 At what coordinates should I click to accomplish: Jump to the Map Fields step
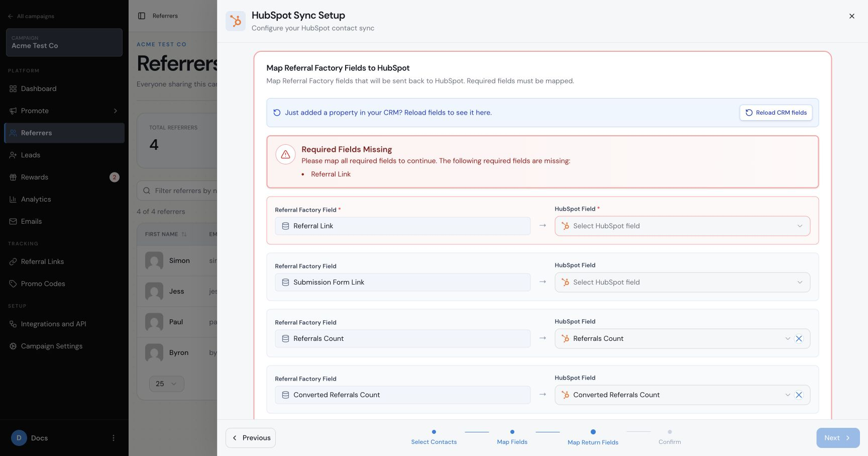pos(512,437)
